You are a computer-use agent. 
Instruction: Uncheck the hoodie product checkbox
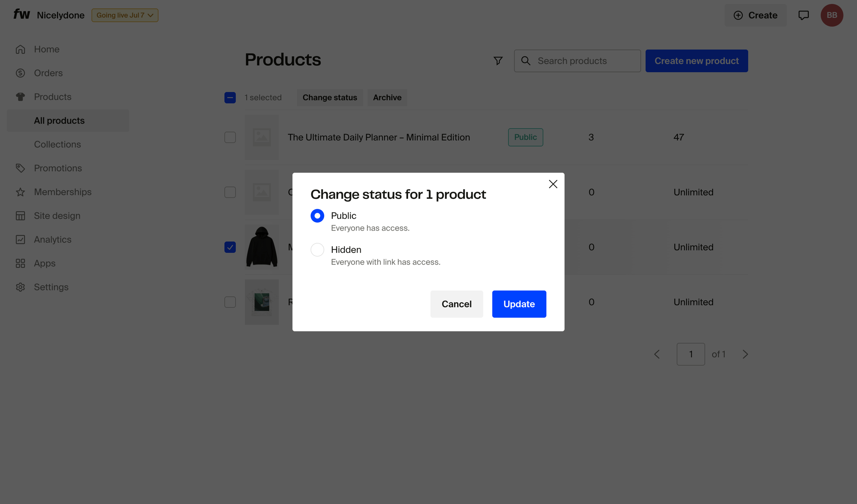[230, 247]
